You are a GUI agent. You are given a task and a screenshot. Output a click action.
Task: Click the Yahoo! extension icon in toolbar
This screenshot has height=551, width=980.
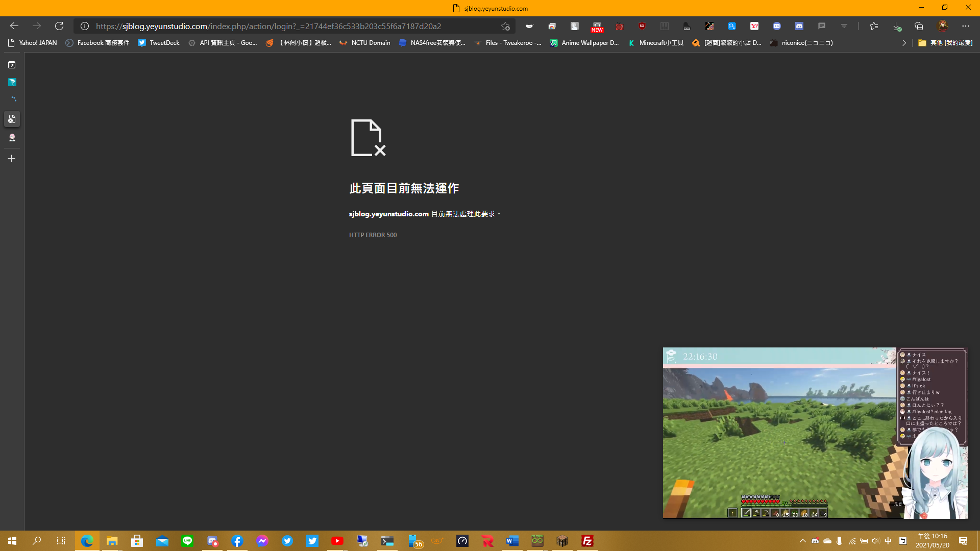[x=755, y=26]
